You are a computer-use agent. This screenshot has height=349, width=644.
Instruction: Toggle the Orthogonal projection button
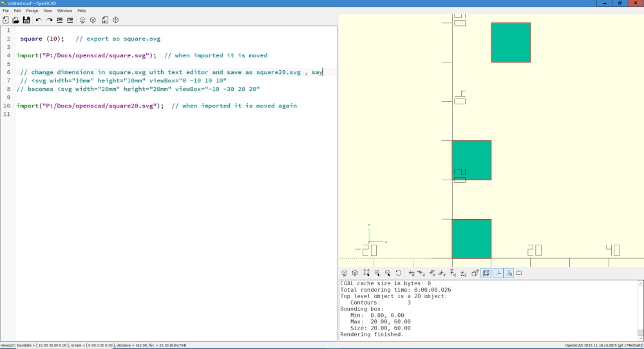coord(486,273)
